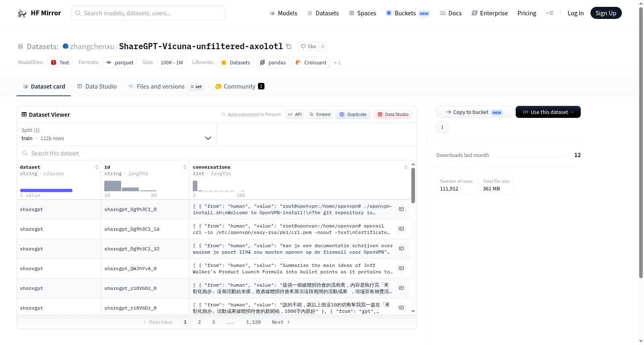644x345 pixels.
Task: Open the Datasets library tag
Action: click(235, 62)
